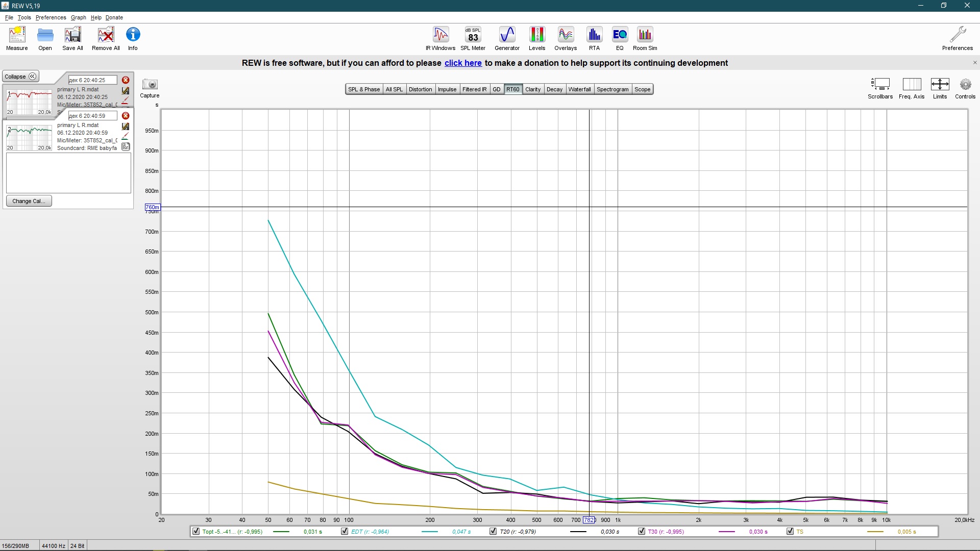Screen dimensions: 980x551
Task: Toggle the EDT trace checkbox
Action: (345, 531)
